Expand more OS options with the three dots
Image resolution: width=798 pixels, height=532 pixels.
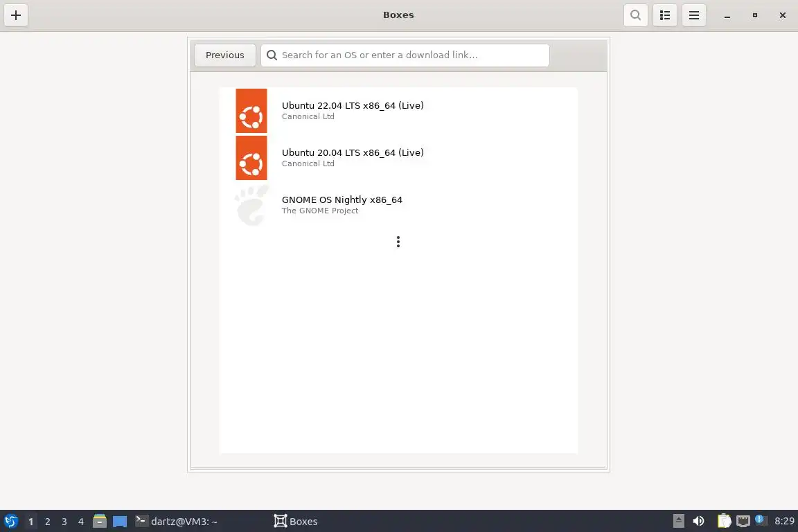click(398, 242)
